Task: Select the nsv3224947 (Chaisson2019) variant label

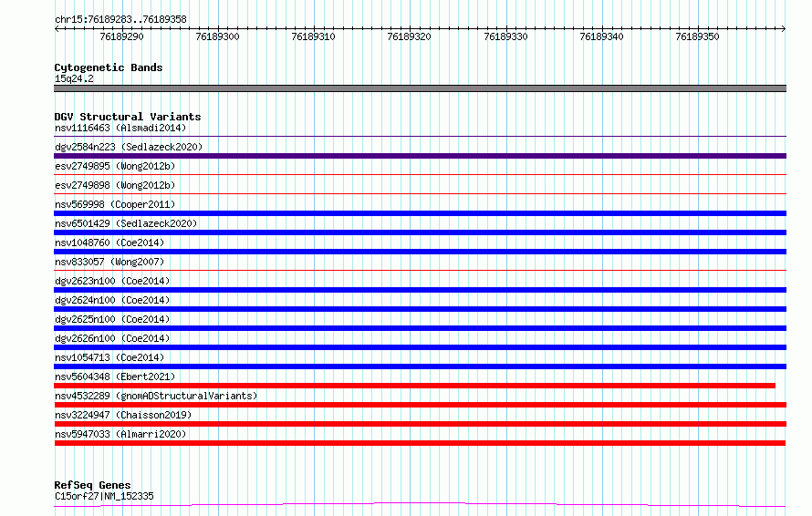Action: coord(123,415)
